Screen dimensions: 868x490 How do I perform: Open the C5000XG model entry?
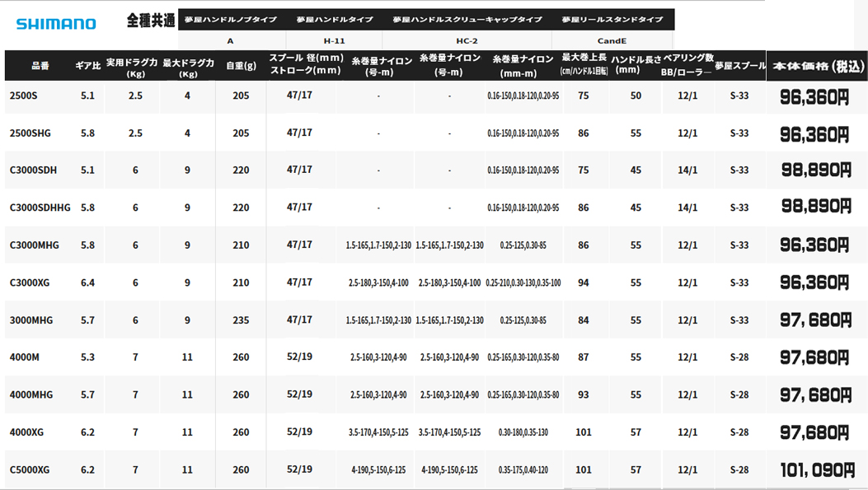pyautogui.click(x=30, y=470)
